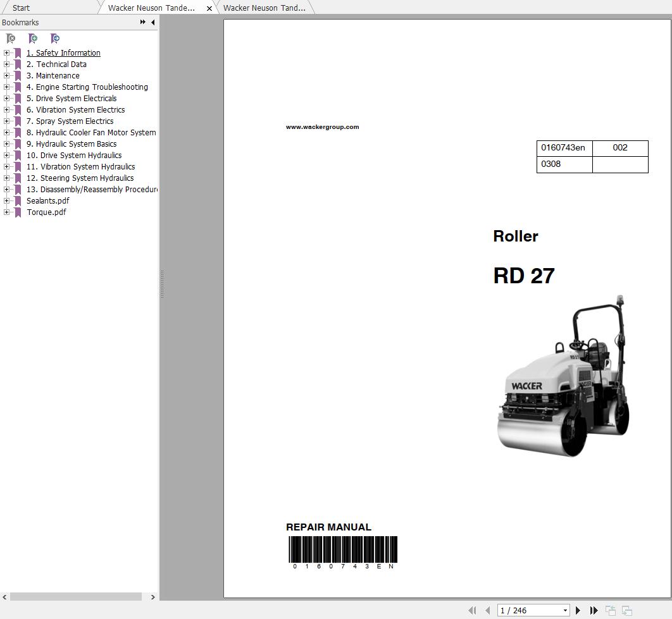
Task: Go to the first page
Action: point(472,610)
